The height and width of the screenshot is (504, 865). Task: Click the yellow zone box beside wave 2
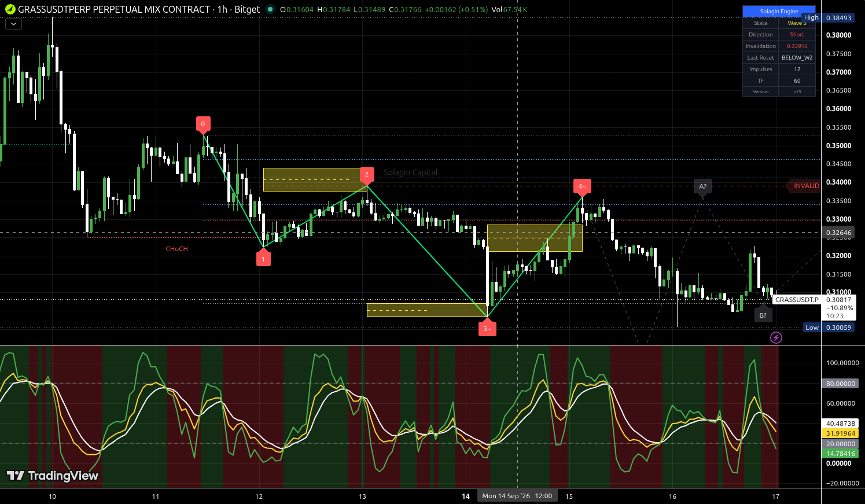coord(315,179)
